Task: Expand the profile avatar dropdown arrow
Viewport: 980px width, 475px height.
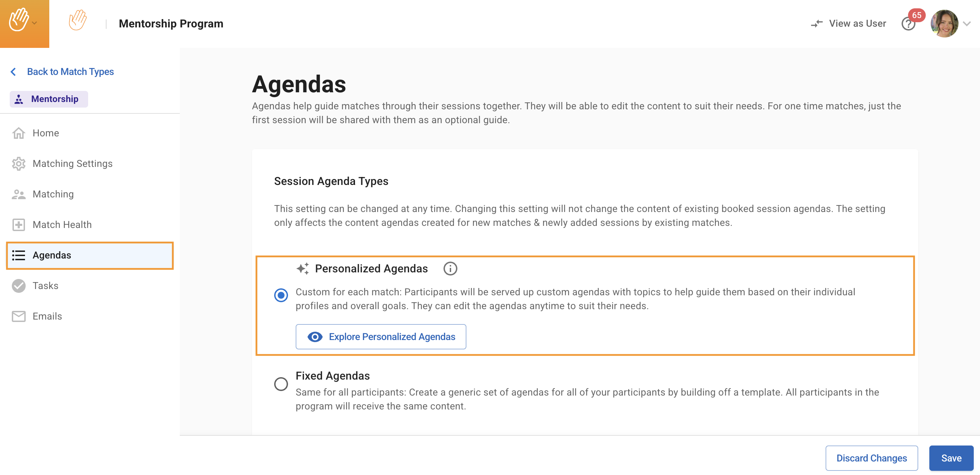Action: point(967,24)
